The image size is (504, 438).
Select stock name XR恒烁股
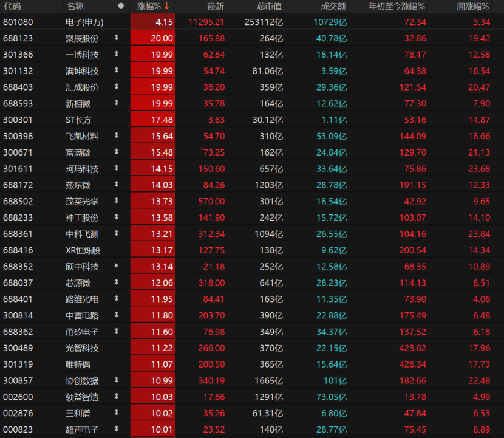(83, 250)
